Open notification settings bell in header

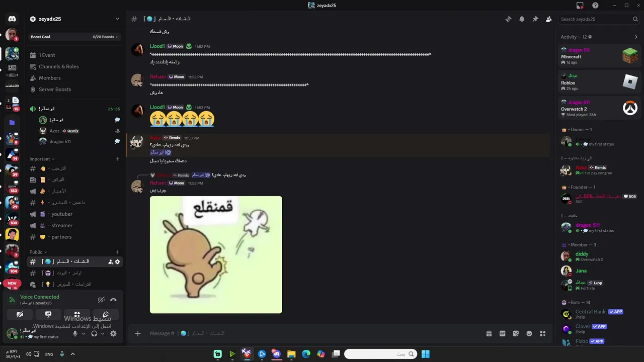522,19
